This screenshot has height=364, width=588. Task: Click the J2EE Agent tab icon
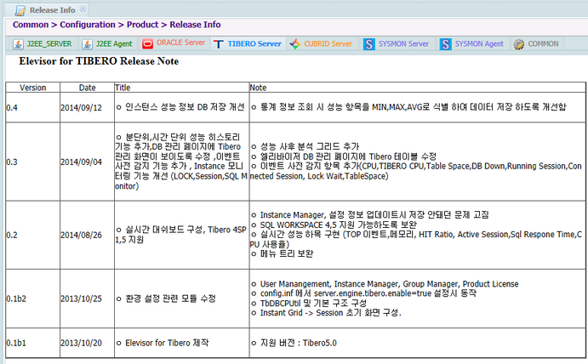point(88,44)
